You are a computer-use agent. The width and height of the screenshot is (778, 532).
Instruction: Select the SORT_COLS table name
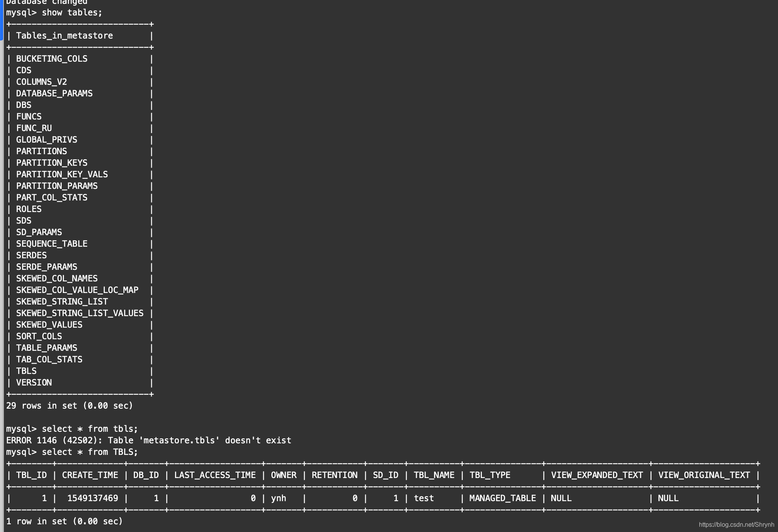click(x=39, y=336)
